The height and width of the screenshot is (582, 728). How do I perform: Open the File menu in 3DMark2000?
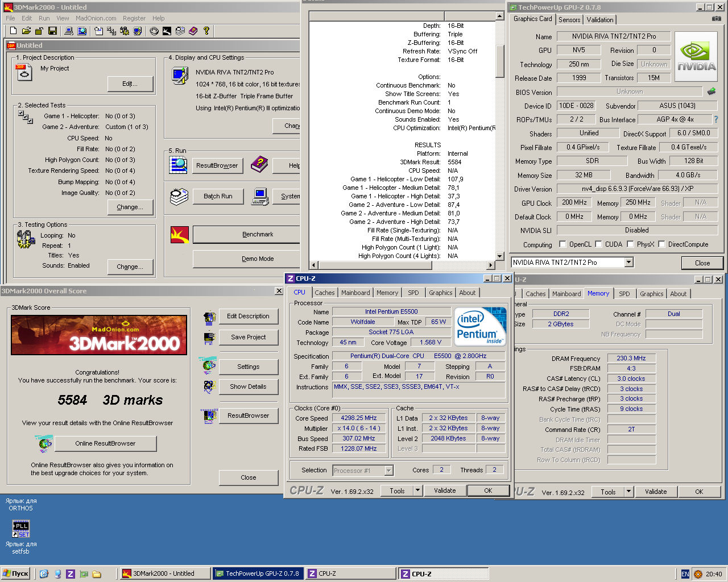11,18
